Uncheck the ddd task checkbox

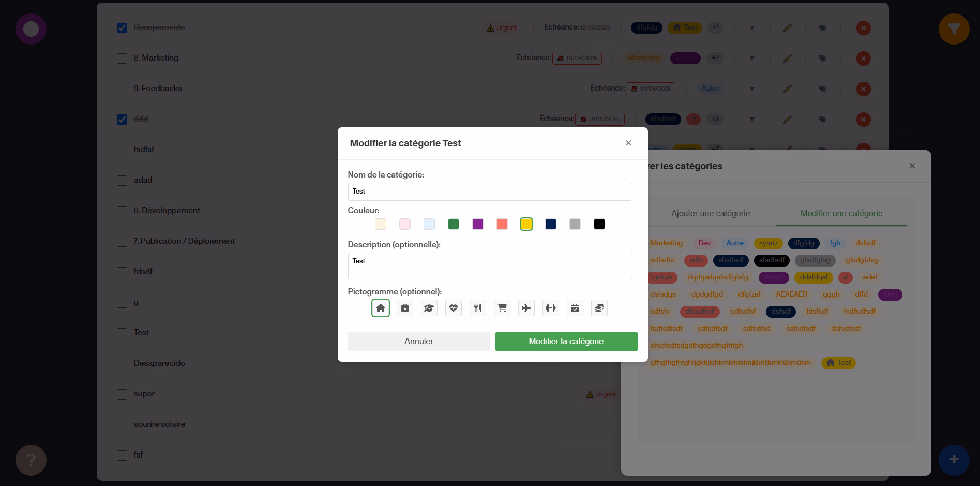point(122,119)
